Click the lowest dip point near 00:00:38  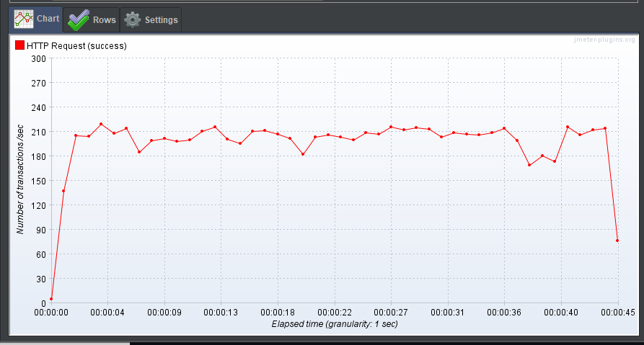click(529, 165)
